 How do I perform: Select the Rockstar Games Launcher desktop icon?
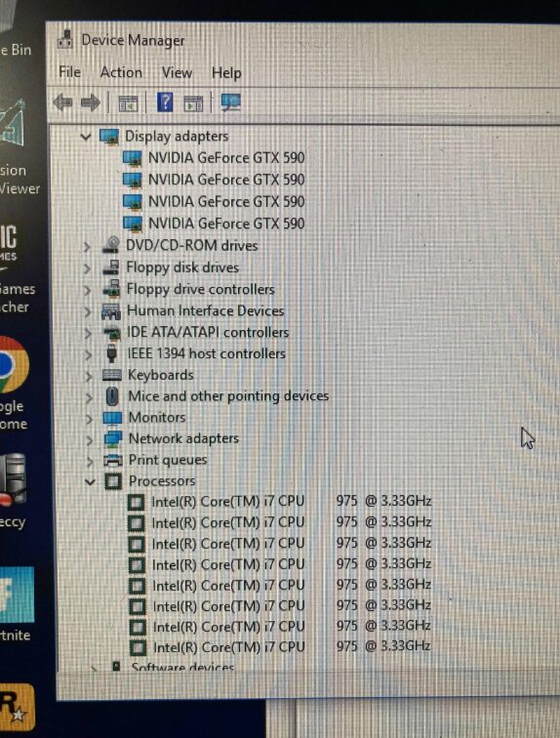click(17, 706)
